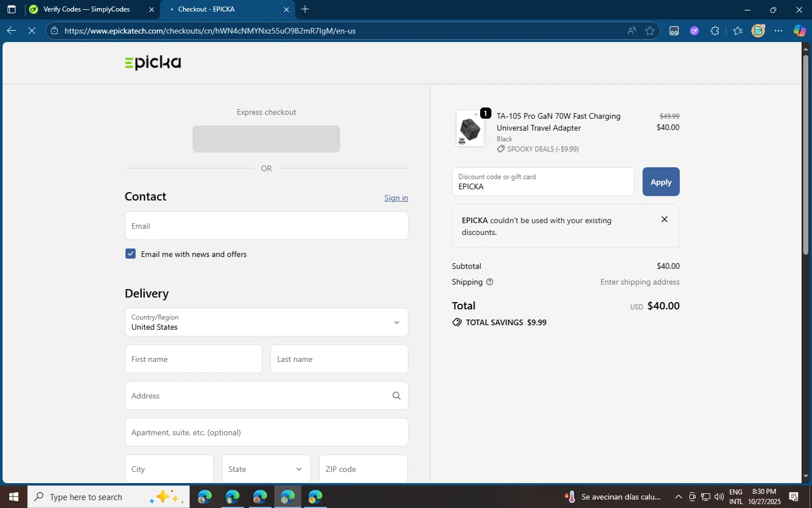Open the volume control in system tray
This screenshot has height=508, width=812.
pos(719,497)
